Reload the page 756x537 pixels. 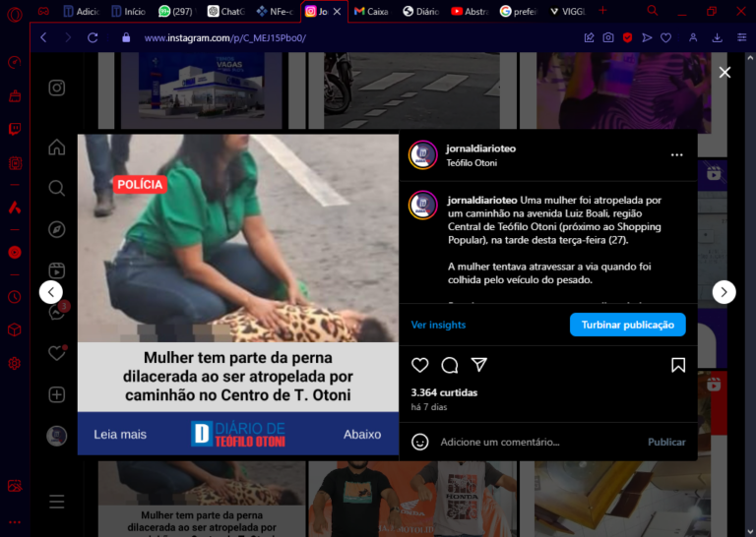93,37
